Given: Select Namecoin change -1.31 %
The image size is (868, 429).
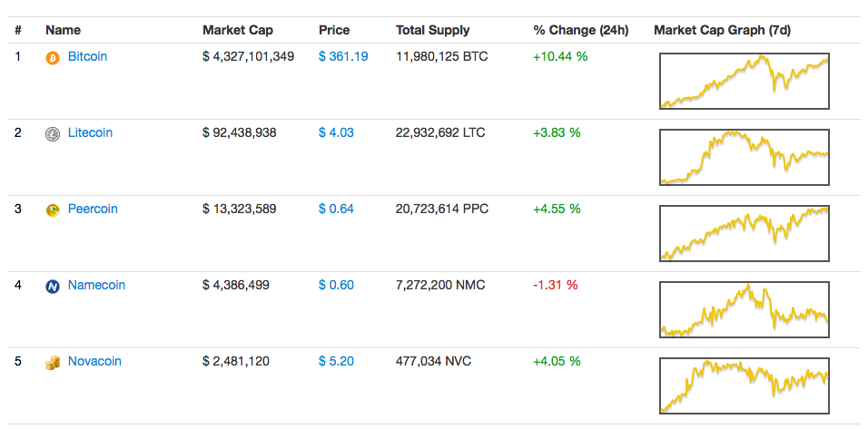Looking at the screenshot, I should coord(556,286).
